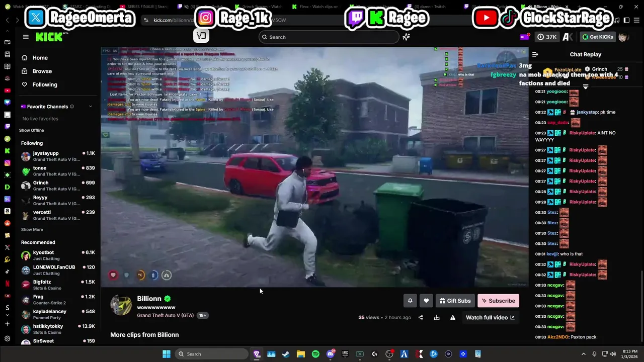Open the profile avatar menu
Screen dimensions: 644x362
click(623, 37)
